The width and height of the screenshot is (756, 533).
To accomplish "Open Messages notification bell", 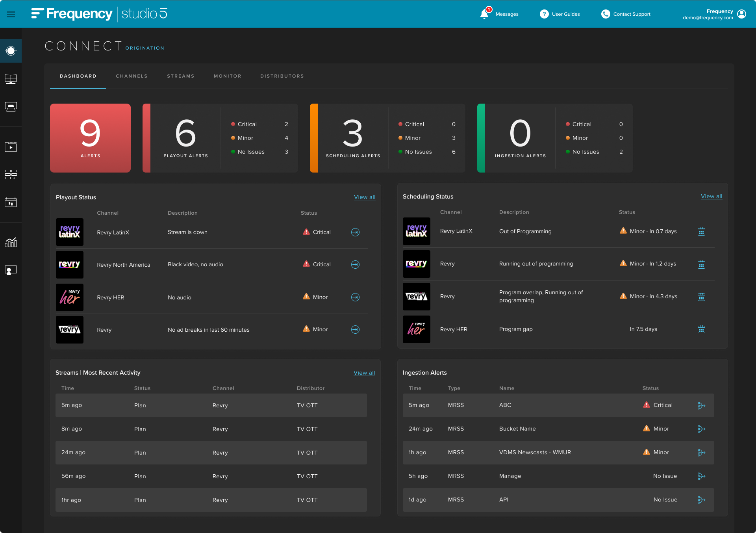I will (x=485, y=14).
